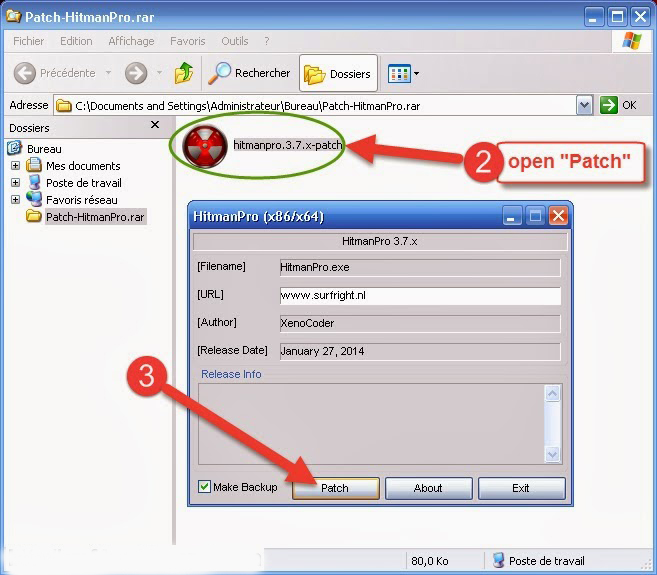Select Favoris réseau network icon
657x575 pixels.
click(34, 199)
